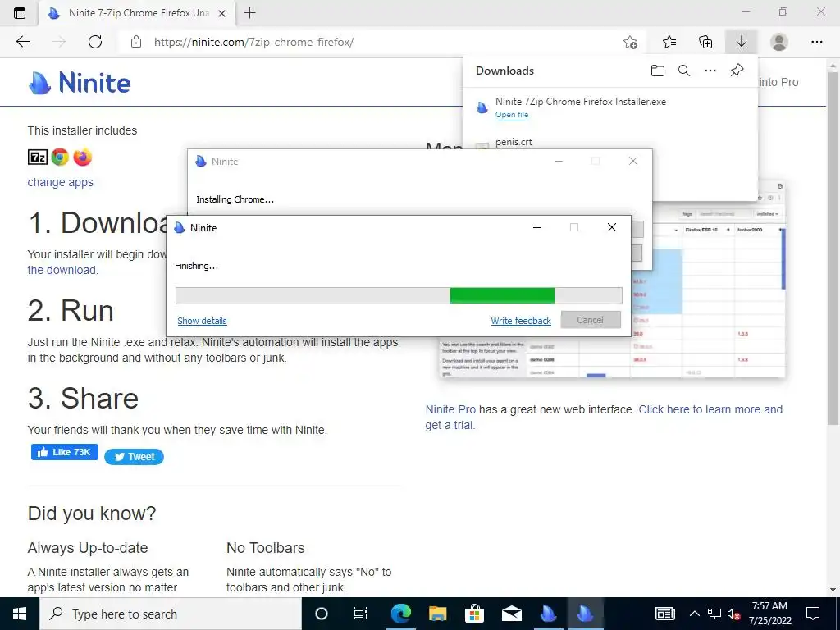840x630 pixels.
Task: Click the taskbar search box
Action: (x=171, y=614)
